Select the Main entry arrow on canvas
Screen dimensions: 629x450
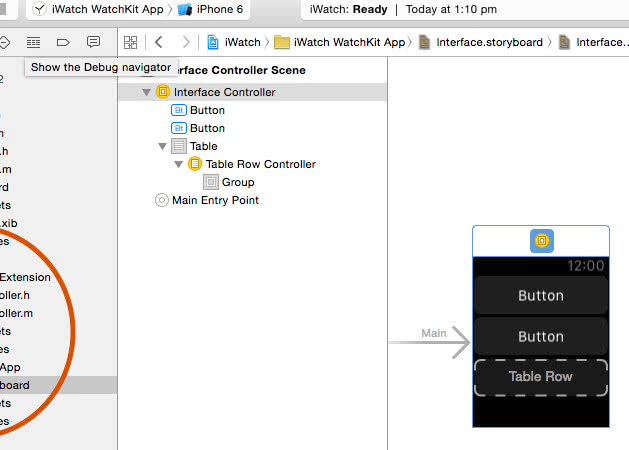click(430, 342)
